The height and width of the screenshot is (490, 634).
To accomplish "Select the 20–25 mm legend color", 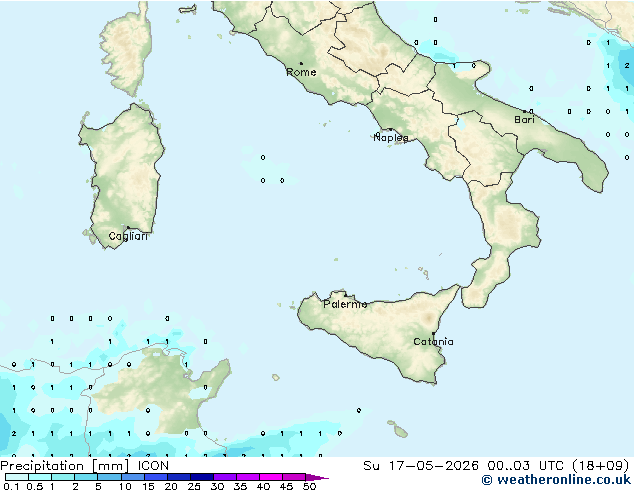I will [x=178, y=477].
